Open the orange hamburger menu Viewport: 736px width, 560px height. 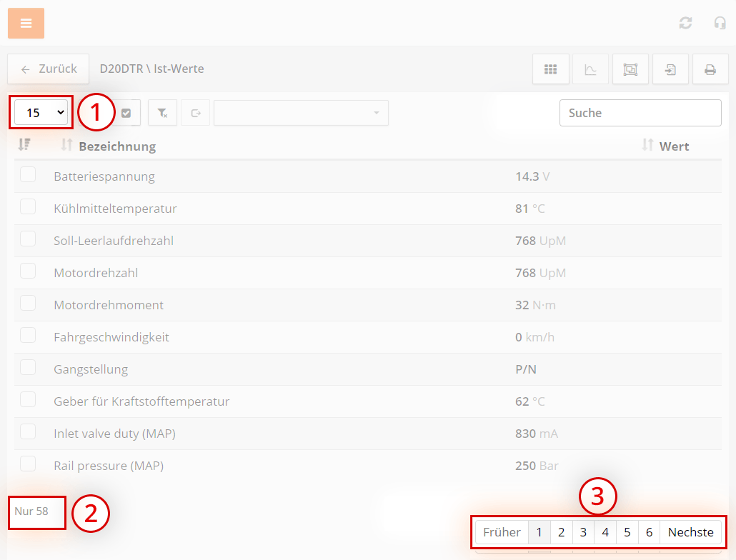(x=26, y=24)
